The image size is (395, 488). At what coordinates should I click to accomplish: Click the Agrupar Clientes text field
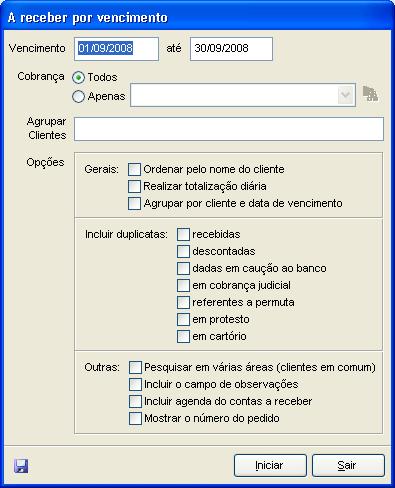click(x=229, y=129)
